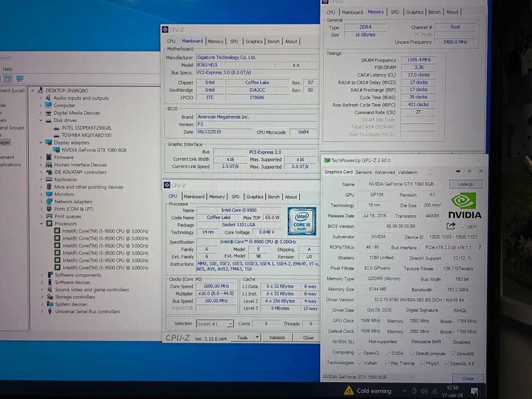
Task: Click the Network adapters icon
Action: click(49, 201)
